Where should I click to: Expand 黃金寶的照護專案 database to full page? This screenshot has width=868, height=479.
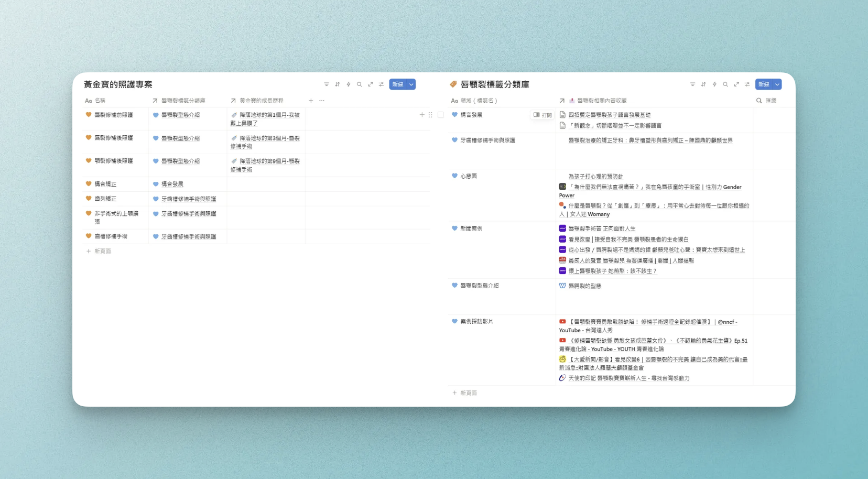371,84
